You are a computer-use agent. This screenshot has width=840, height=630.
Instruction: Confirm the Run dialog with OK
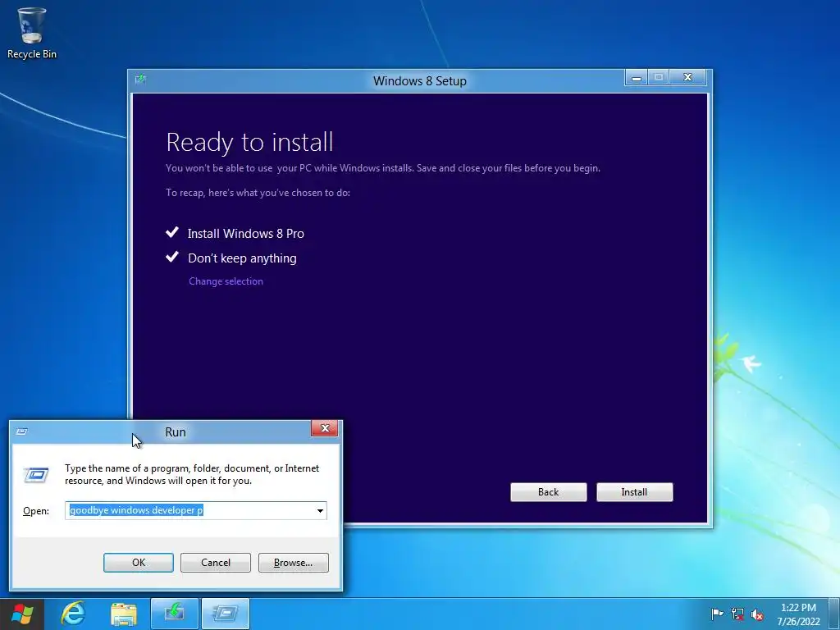pyautogui.click(x=138, y=563)
